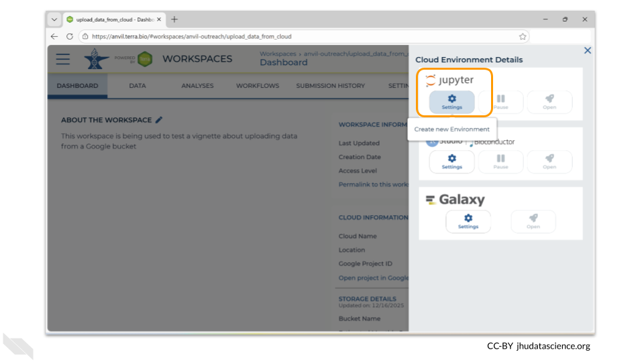
Task: Click the Google Project ID label
Action: pyautogui.click(x=365, y=263)
